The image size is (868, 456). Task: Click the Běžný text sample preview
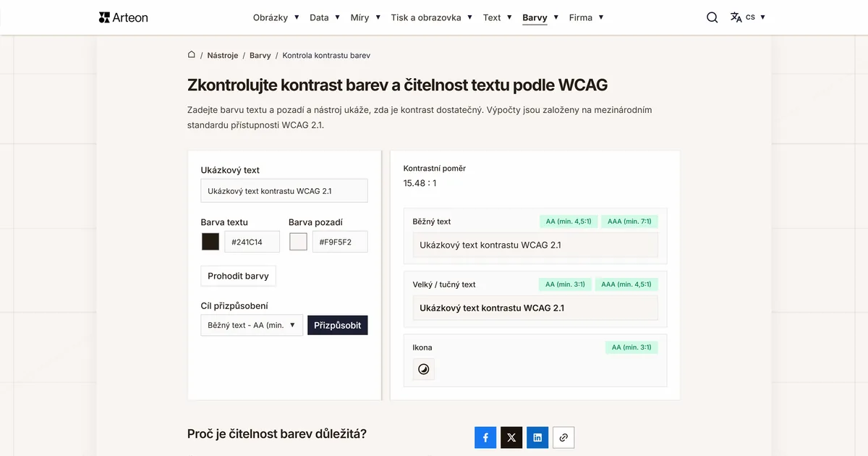click(535, 245)
